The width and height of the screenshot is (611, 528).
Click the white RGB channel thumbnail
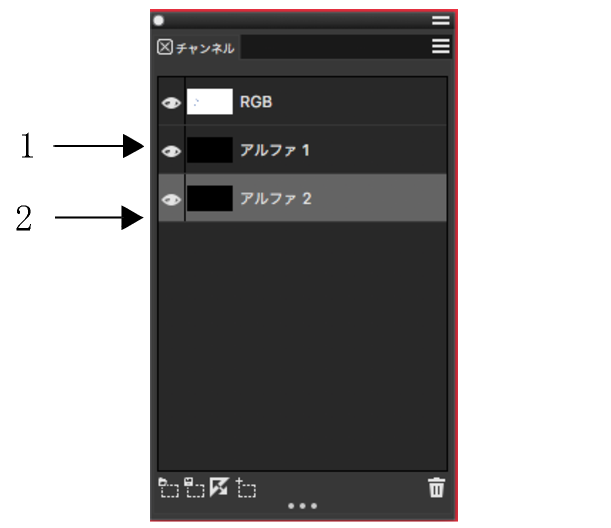pyautogui.click(x=210, y=102)
